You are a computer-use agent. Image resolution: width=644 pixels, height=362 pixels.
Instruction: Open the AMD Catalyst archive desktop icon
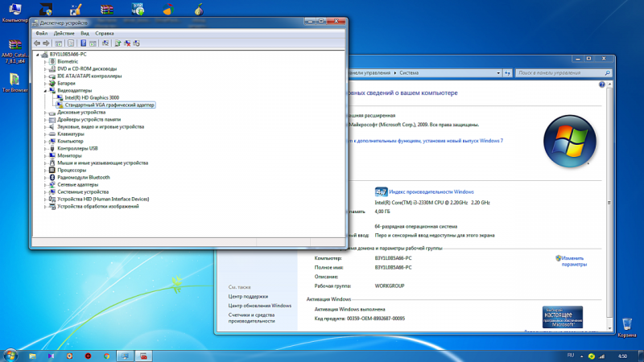pos(14,51)
